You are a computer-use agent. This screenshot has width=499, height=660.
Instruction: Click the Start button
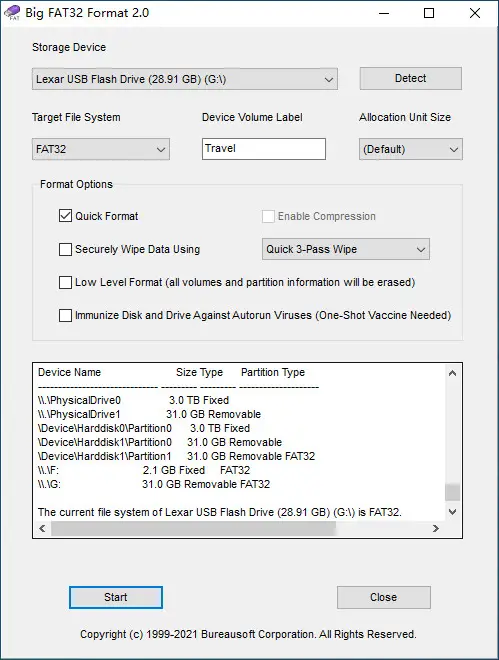(116, 597)
